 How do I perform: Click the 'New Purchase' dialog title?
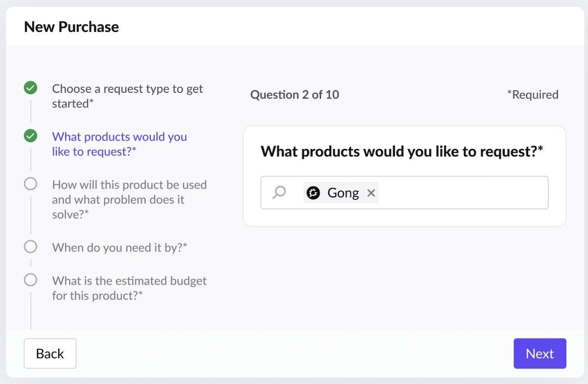[72, 26]
